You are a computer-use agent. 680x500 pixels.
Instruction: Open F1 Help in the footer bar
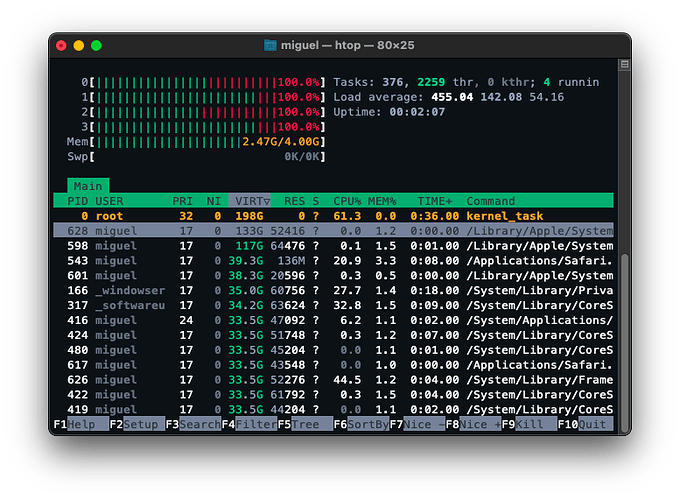pyautogui.click(x=81, y=424)
